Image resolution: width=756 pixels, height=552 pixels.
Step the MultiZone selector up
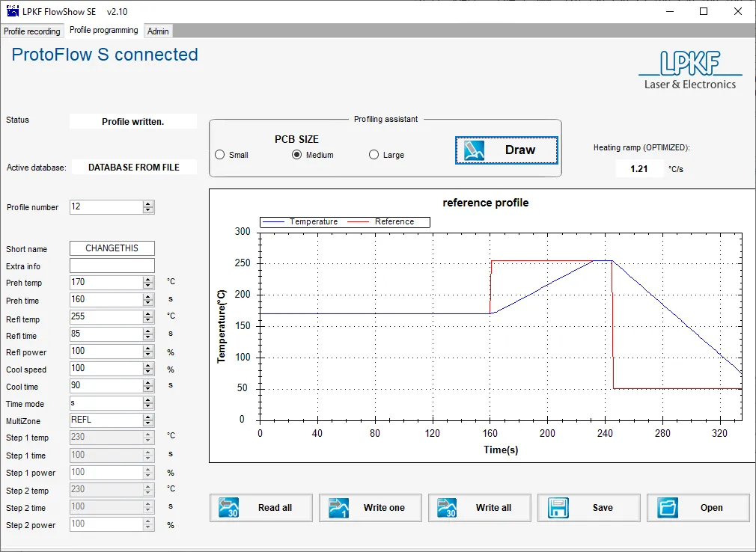click(x=148, y=417)
